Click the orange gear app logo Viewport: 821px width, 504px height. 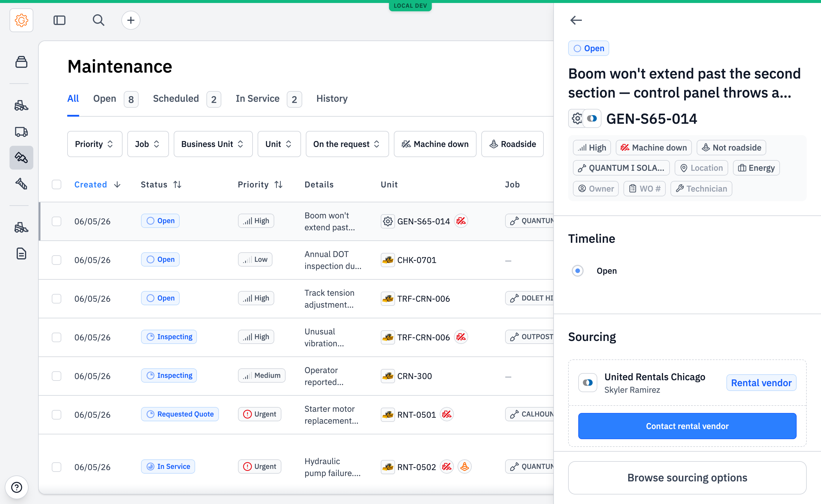21,20
